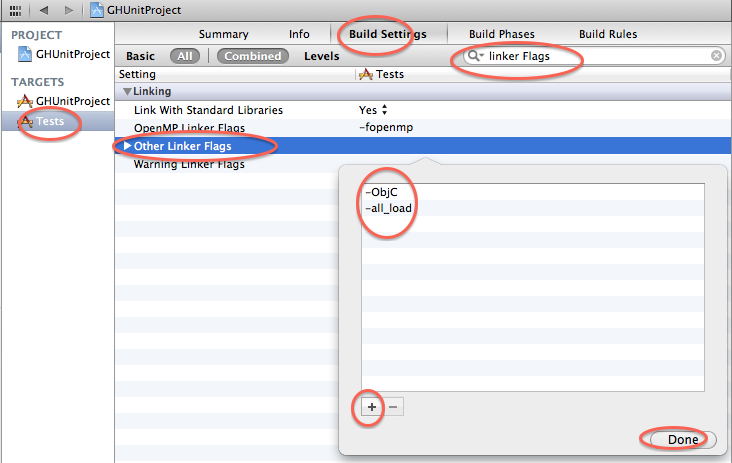
Task: Open the Build Phases tab
Action: 502,34
